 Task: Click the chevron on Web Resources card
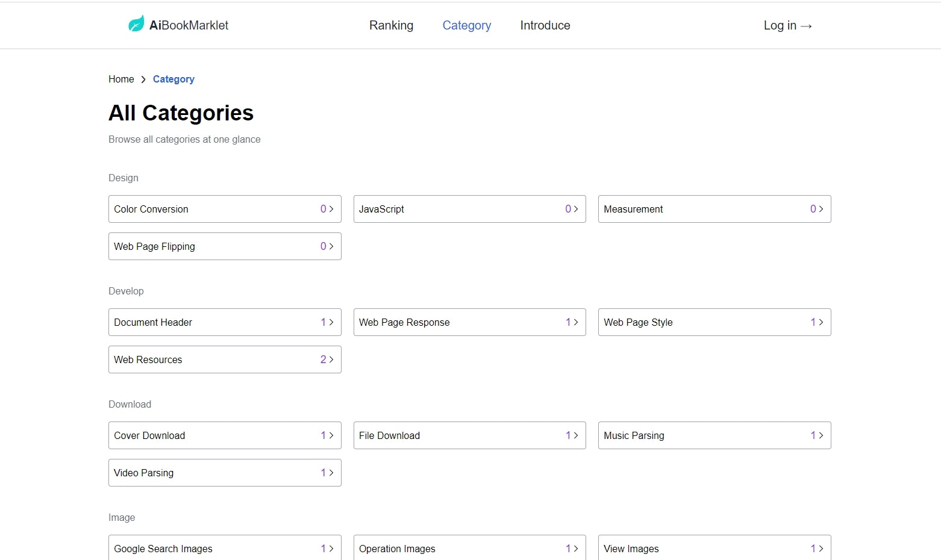tap(331, 359)
